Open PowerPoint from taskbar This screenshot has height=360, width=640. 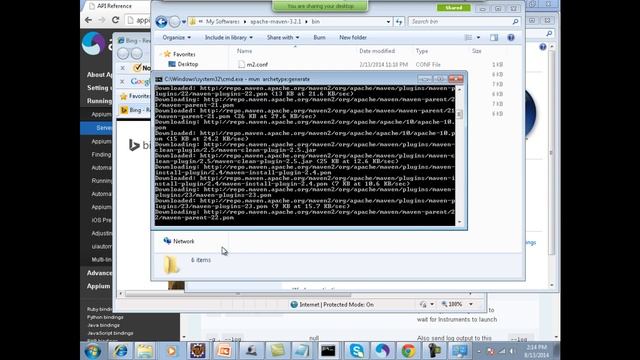(x=224, y=351)
